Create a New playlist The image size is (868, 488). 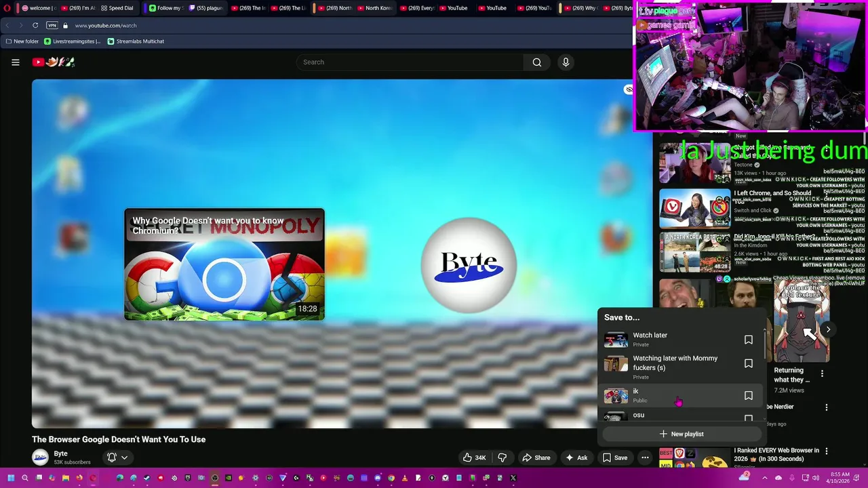(x=682, y=434)
